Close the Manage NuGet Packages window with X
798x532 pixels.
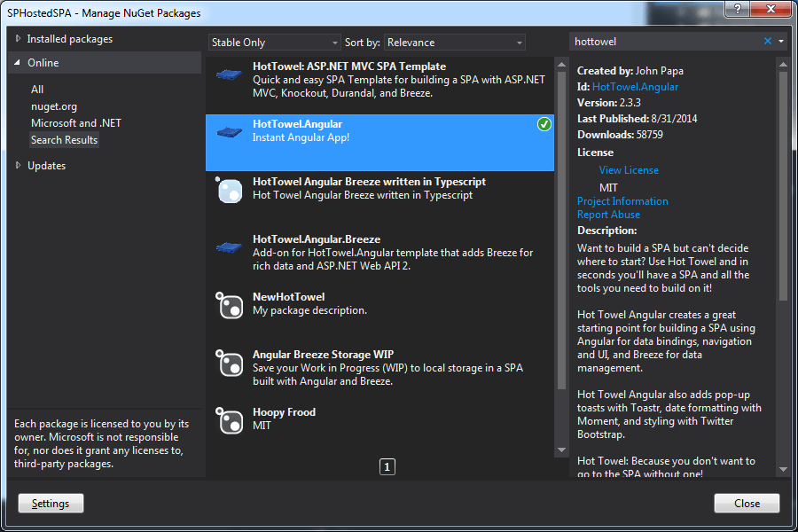point(771,9)
